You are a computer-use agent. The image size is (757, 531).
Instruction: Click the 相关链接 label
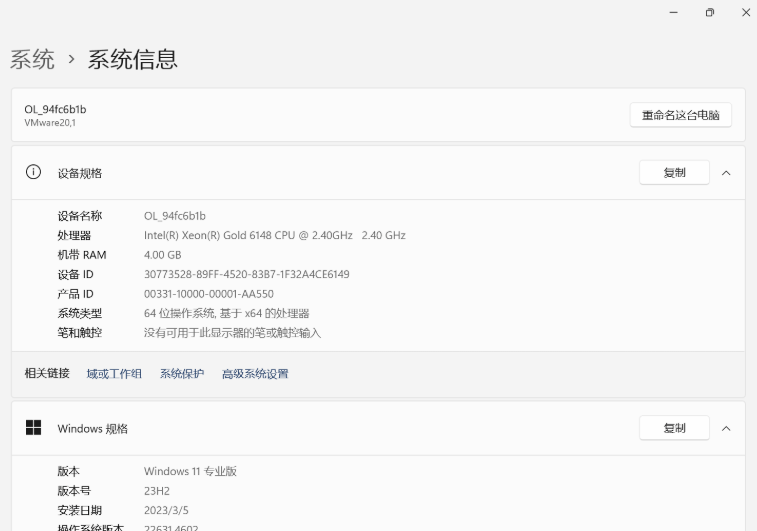click(x=47, y=373)
